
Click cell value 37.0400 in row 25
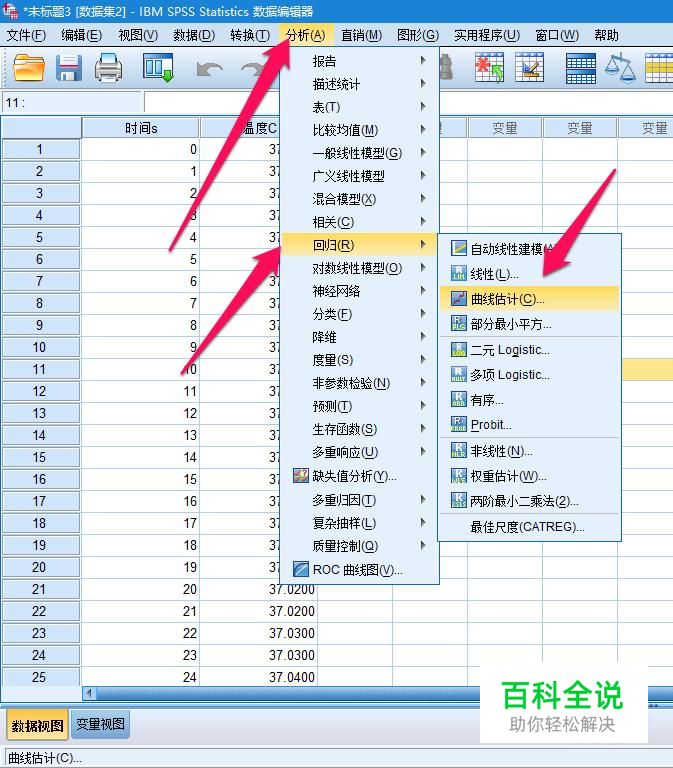tap(258, 677)
